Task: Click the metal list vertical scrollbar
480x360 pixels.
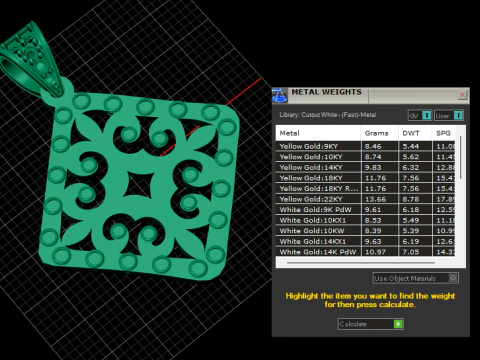Action: tap(461, 157)
